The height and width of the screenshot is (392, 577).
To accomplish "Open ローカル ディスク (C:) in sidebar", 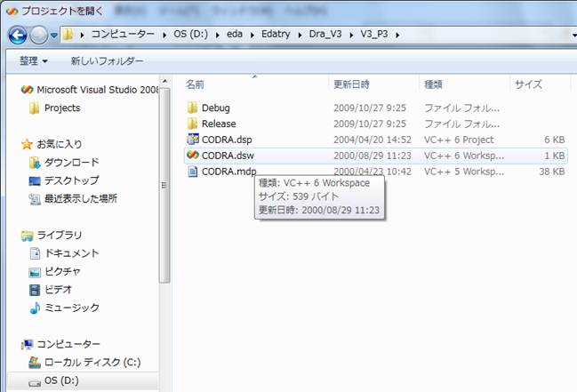I will (92, 362).
